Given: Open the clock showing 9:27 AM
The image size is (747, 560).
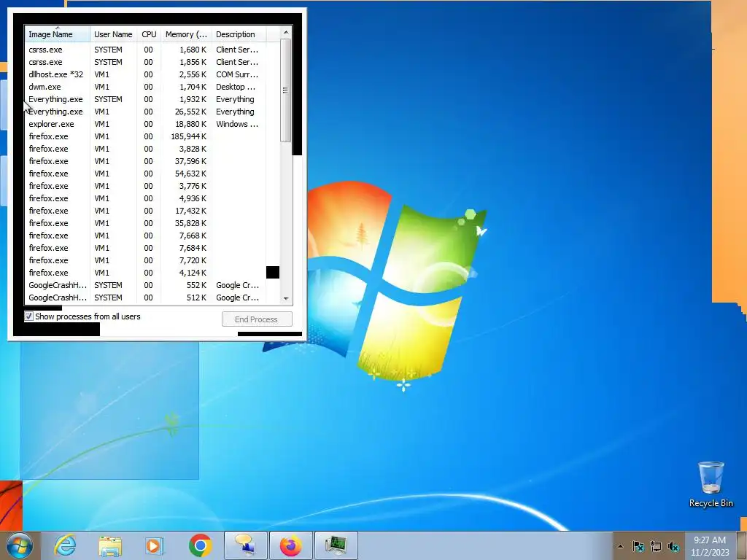Looking at the screenshot, I should click(x=710, y=546).
